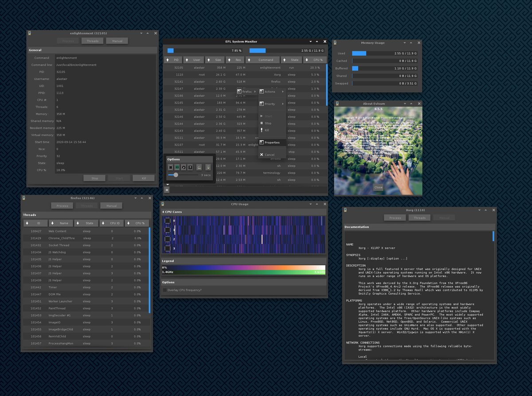The height and width of the screenshot is (396, 532).
Task: Click Stop button in enlightenment window
Action: coord(94,178)
